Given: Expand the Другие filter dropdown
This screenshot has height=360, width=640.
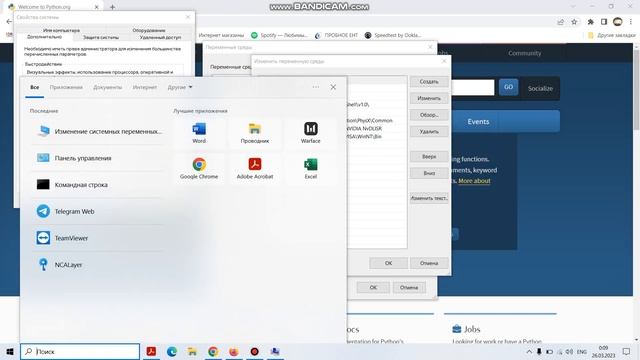Looking at the screenshot, I should [180, 87].
